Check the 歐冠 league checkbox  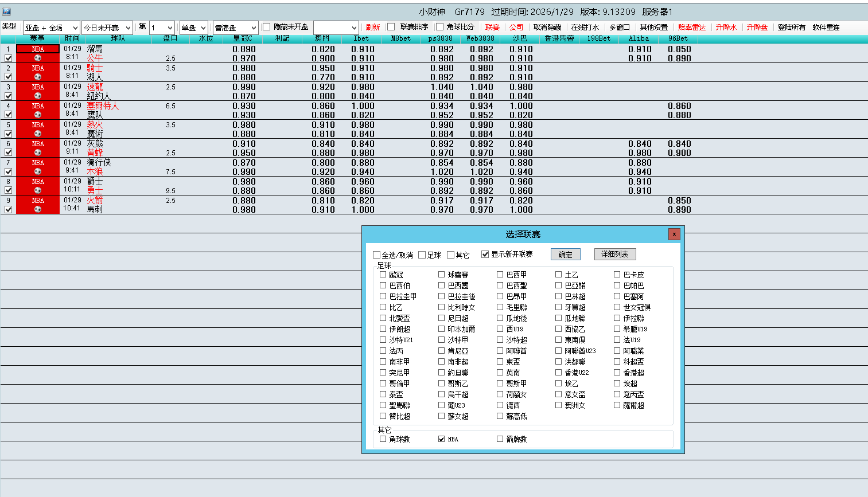click(383, 275)
